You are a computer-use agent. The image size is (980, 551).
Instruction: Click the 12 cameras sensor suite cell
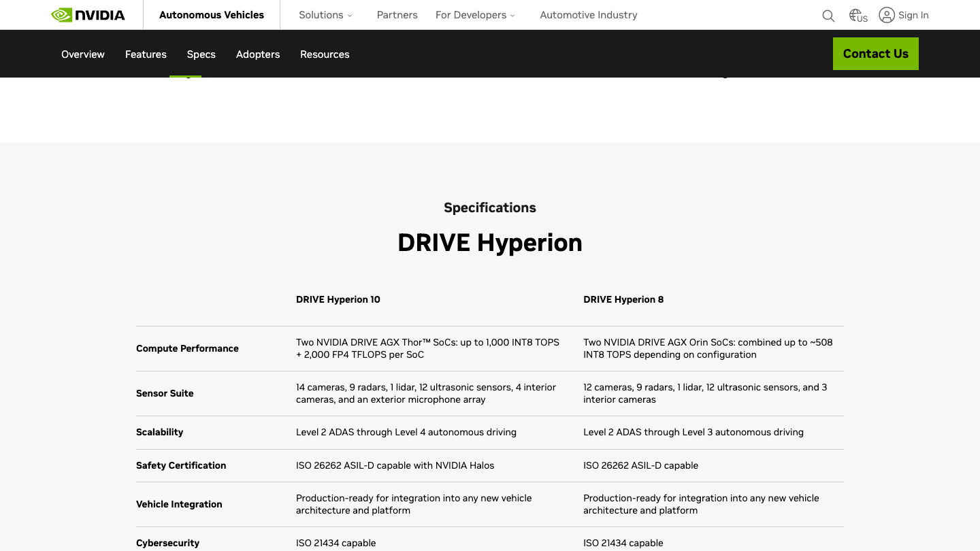pyautogui.click(x=705, y=393)
